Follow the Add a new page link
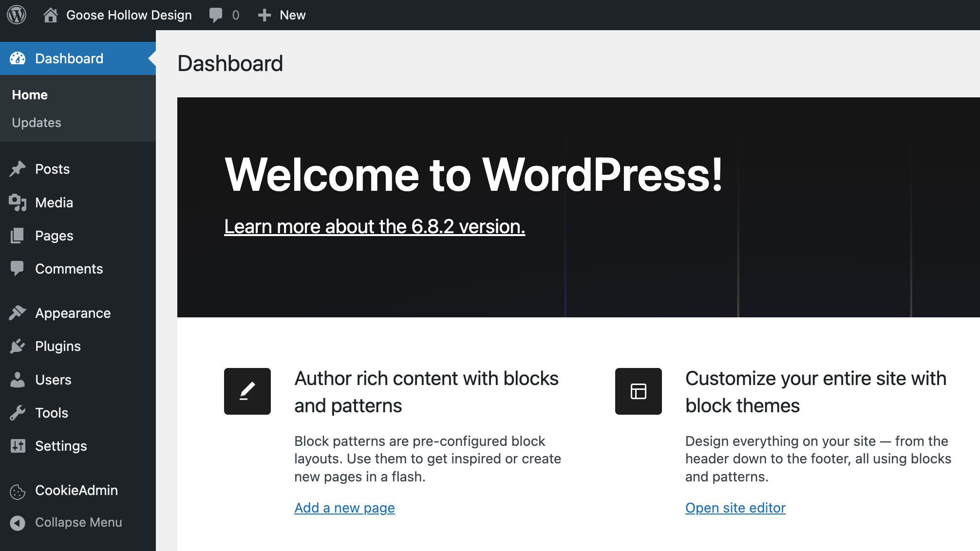Viewport: 980px width, 551px height. coord(344,508)
